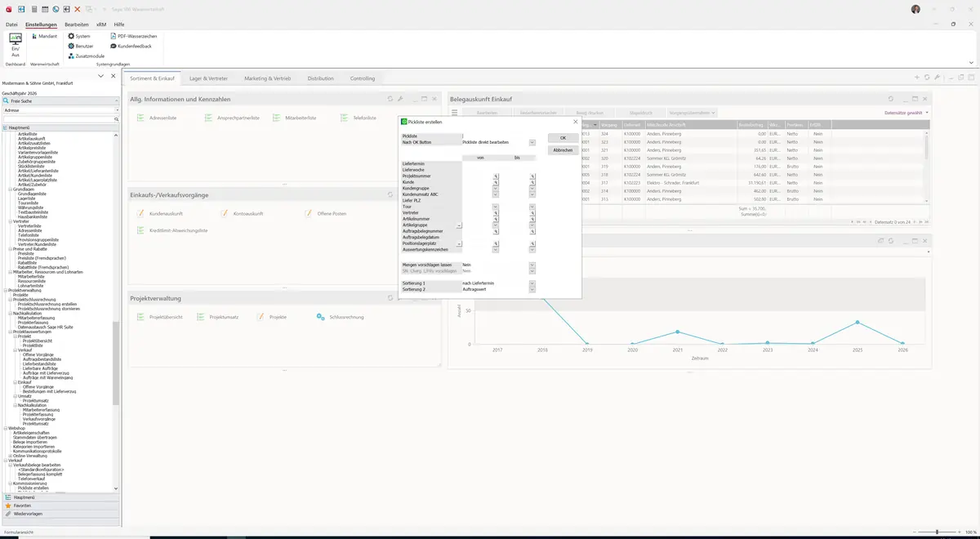The image size is (980, 539).
Task: Open the Bearbeiten menu
Action: (x=77, y=24)
